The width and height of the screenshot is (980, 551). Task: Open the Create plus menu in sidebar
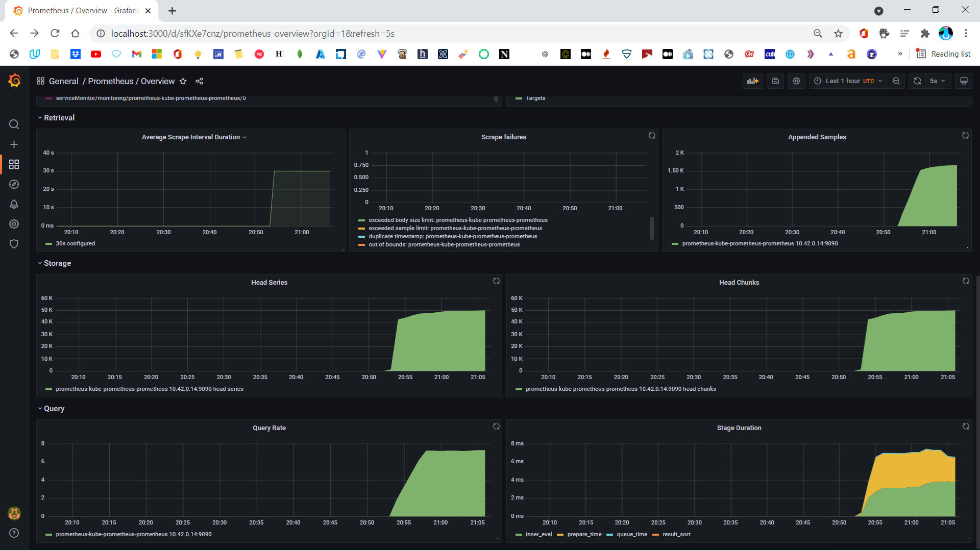(14, 144)
